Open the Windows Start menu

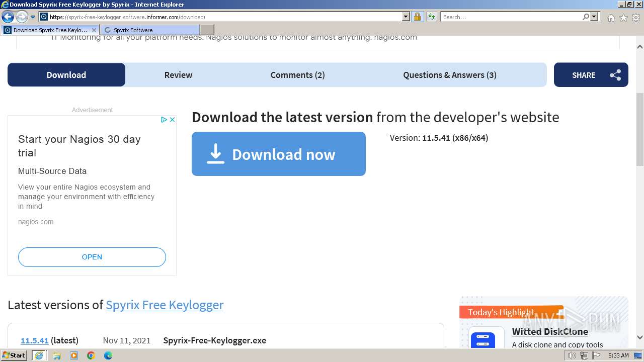coord(14,355)
